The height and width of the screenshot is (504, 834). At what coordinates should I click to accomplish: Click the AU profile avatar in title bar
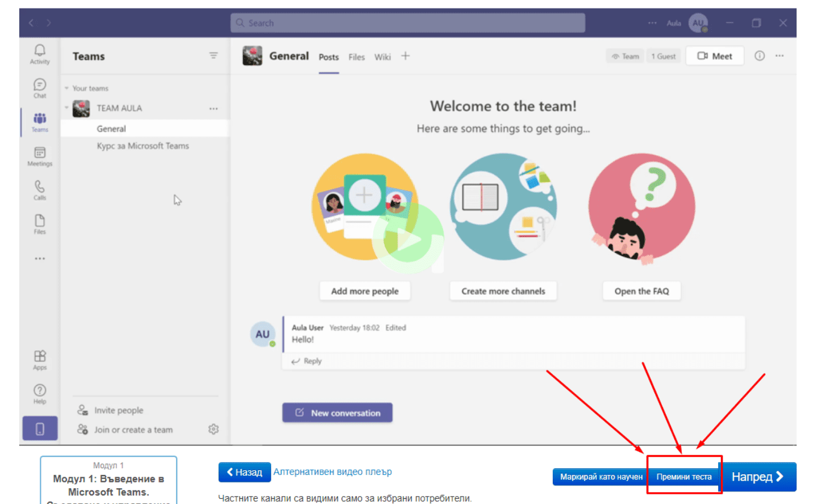(698, 23)
